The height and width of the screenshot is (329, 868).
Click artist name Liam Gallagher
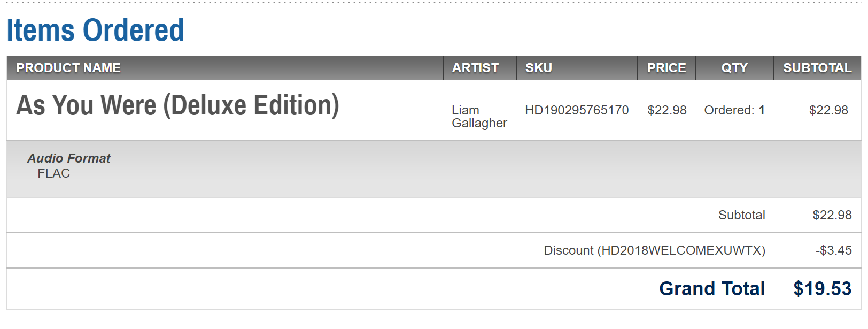coord(479,117)
